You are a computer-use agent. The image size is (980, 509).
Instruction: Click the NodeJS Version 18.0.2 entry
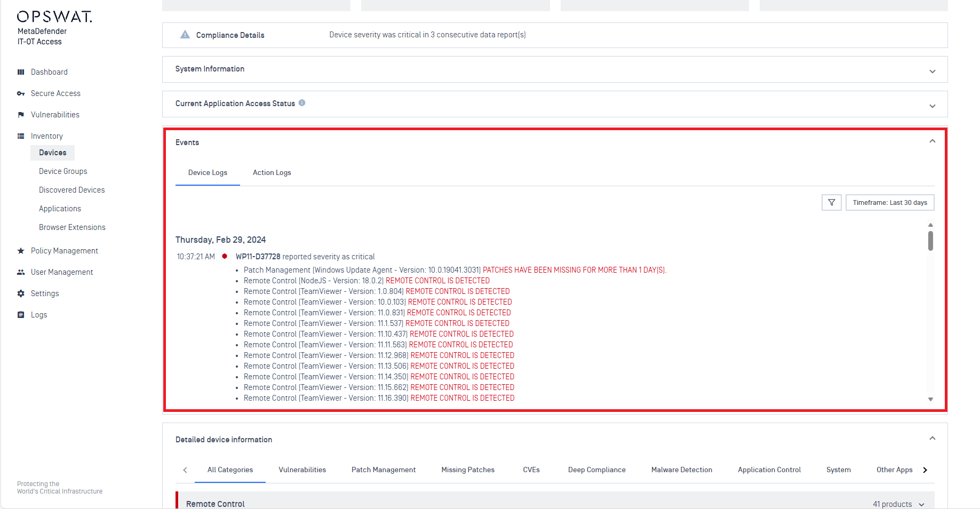point(366,281)
